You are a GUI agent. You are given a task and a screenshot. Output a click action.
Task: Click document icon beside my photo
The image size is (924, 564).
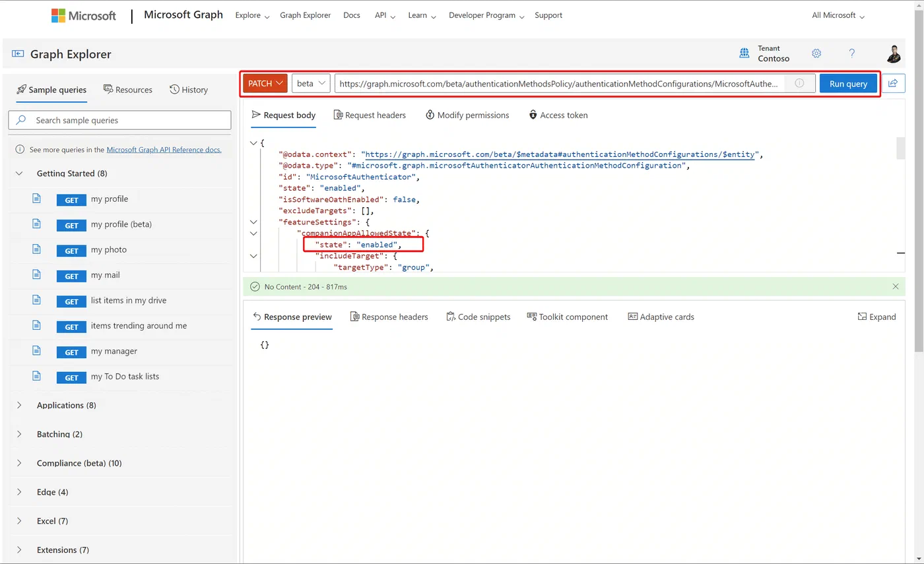pyautogui.click(x=37, y=249)
